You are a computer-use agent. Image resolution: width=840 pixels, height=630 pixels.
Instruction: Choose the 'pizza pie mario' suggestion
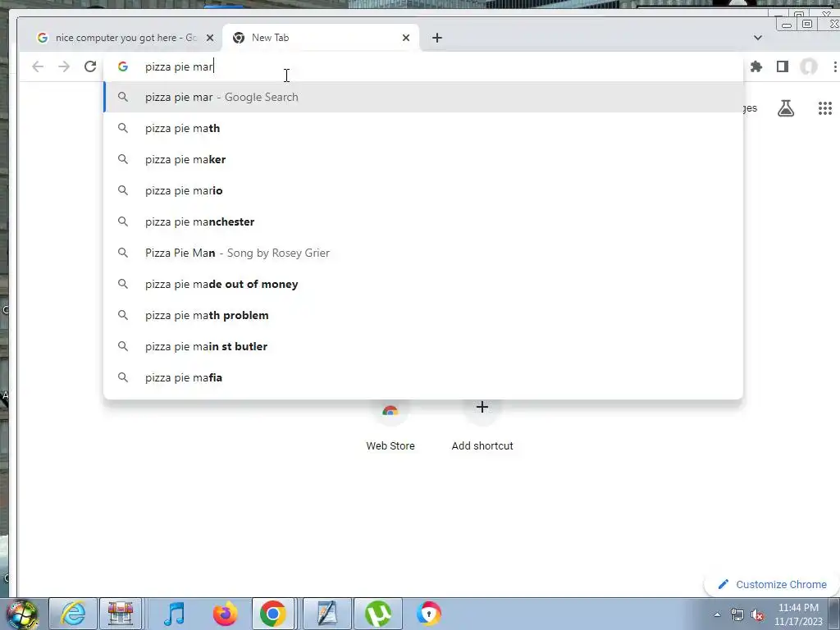pos(423,190)
